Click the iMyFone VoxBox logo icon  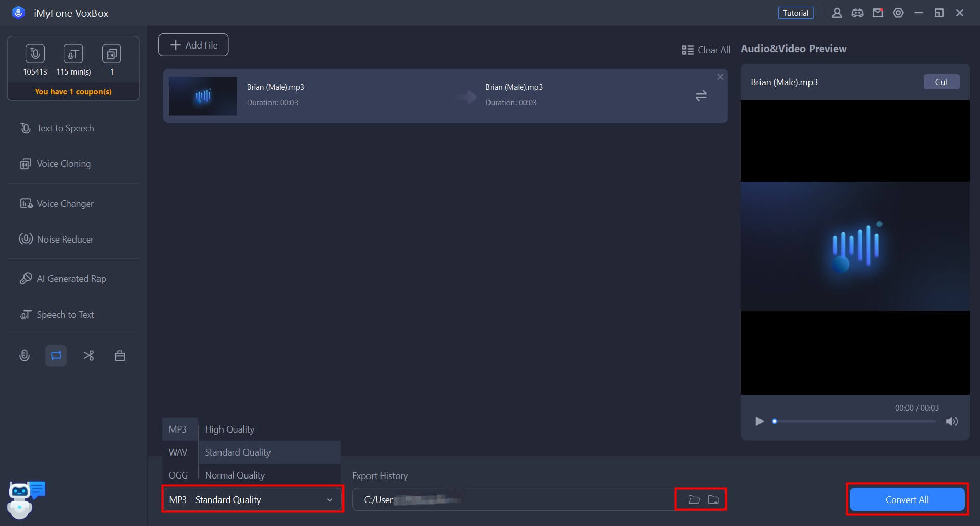tap(18, 13)
